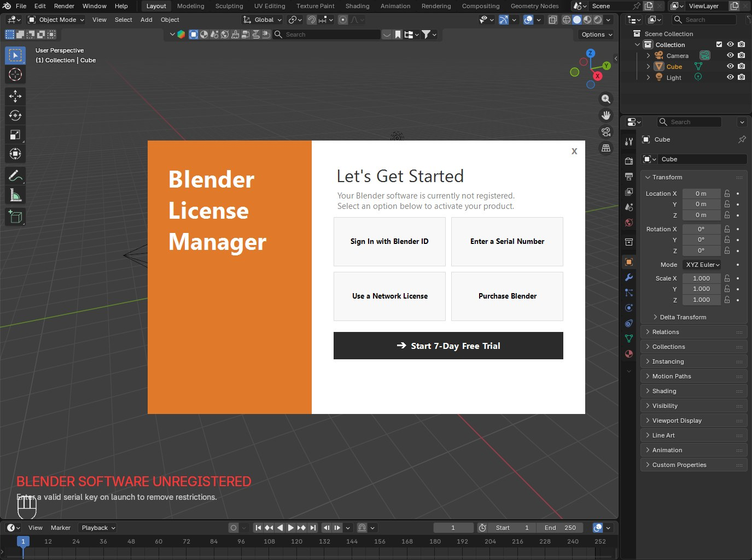Select the Cursor tool in the toolbar

[15, 74]
